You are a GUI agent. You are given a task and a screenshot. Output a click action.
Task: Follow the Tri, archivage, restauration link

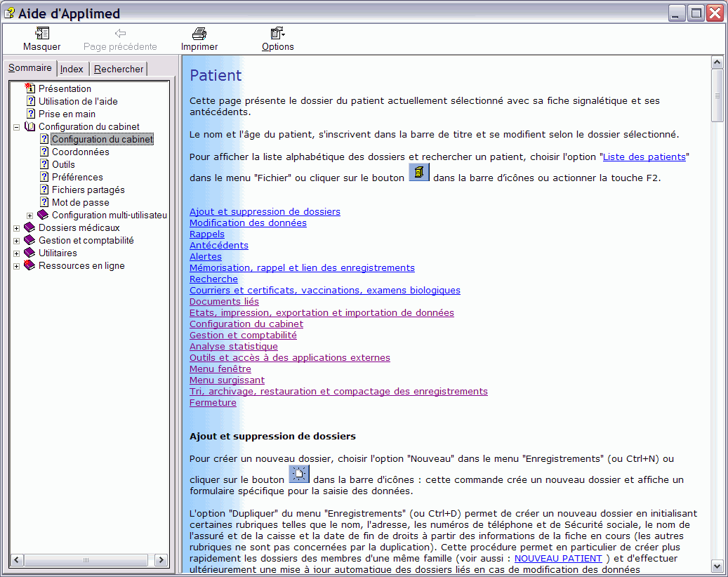click(338, 391)
